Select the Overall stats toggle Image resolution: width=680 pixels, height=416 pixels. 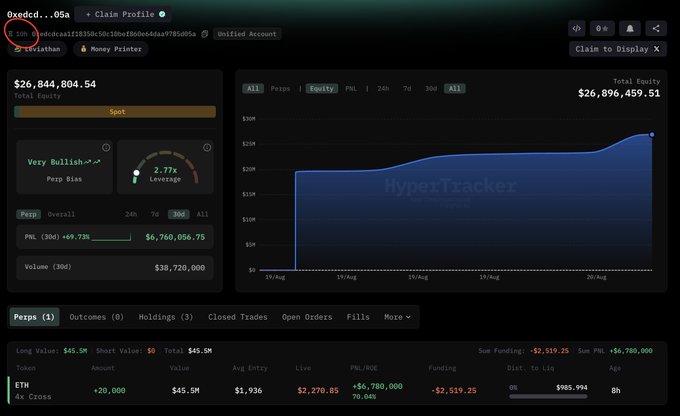[61, 214]
